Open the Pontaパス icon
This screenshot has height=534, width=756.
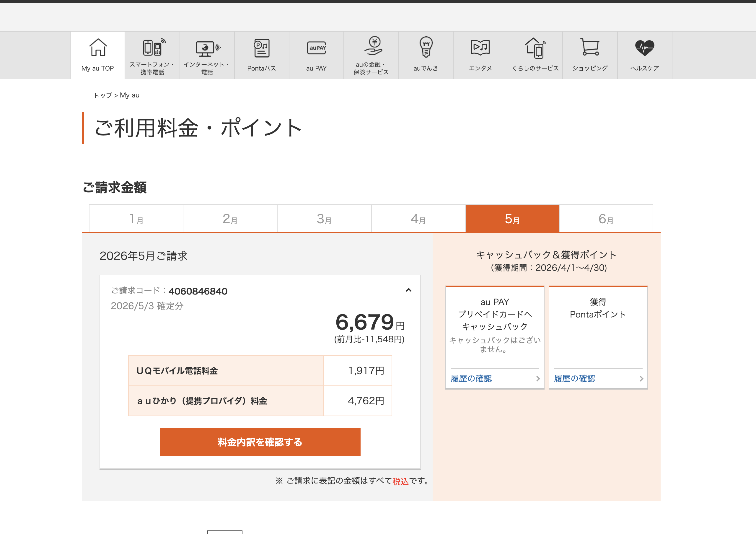tap(261, 48)
